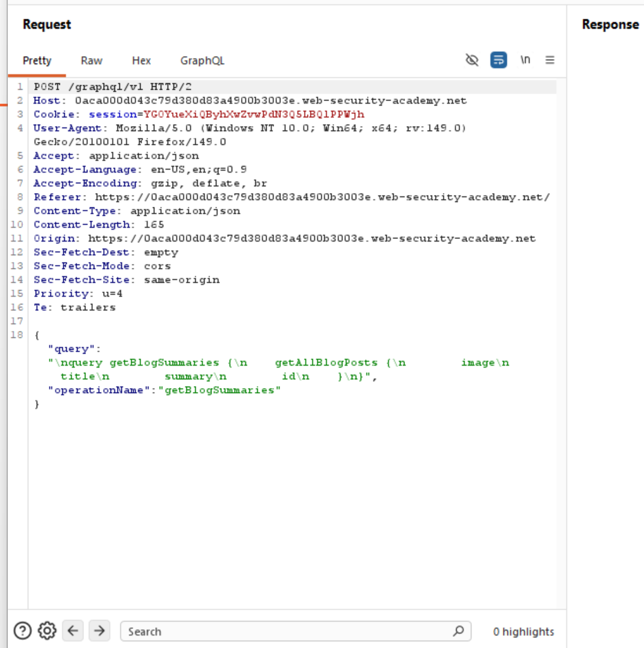644x648 pixels.
Task: Toggle the hide non-printable eye icon
Action: point(471,60)
